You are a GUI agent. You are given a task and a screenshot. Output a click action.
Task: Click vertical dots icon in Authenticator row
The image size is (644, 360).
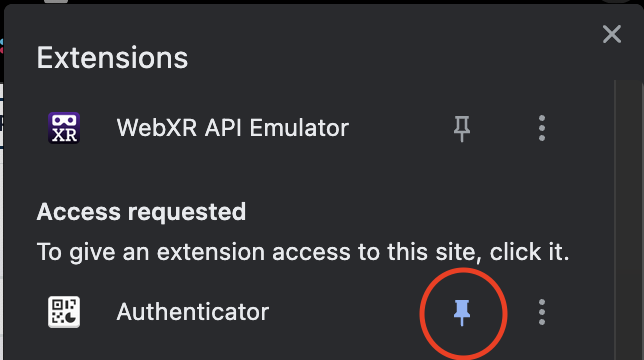coord(542,312)
